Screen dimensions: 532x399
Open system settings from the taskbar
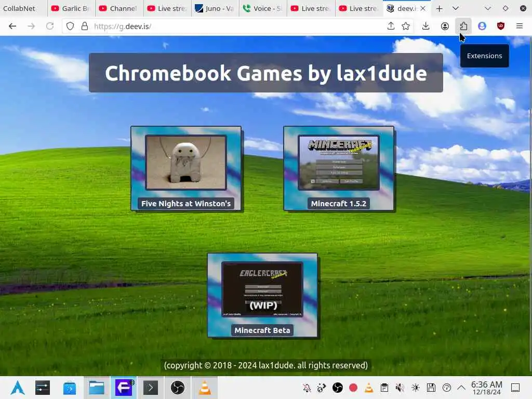pos(43,388)
